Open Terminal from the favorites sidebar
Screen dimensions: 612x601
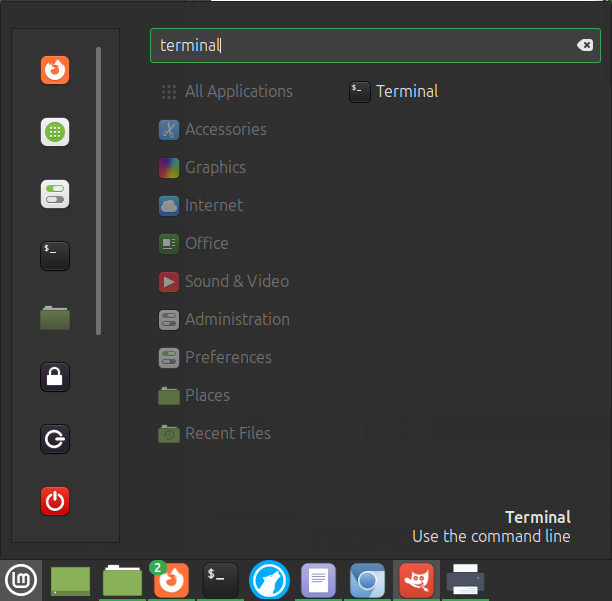point(55,256)
